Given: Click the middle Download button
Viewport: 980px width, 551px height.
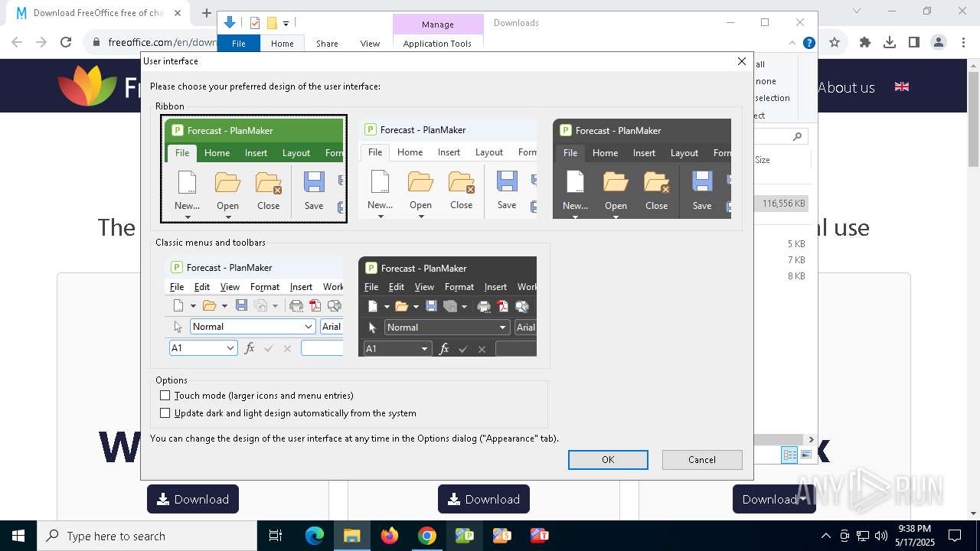Looking at the screenshot, I should pyautogui.click(x=484, y=499).
